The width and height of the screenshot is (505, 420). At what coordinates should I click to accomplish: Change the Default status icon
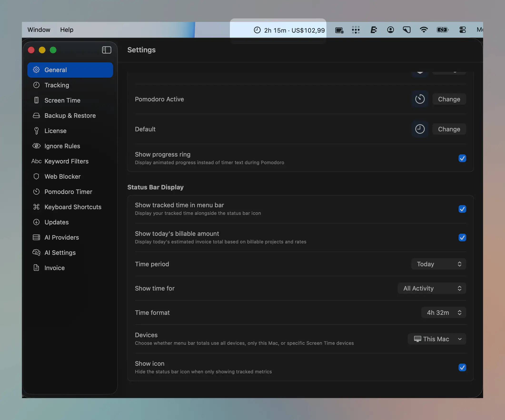(x=449, y=129)
